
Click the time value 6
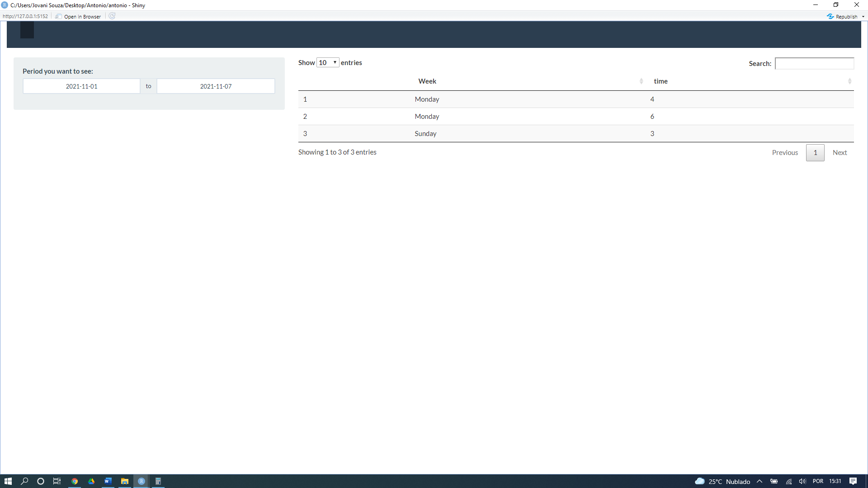[x=652, y=117]
